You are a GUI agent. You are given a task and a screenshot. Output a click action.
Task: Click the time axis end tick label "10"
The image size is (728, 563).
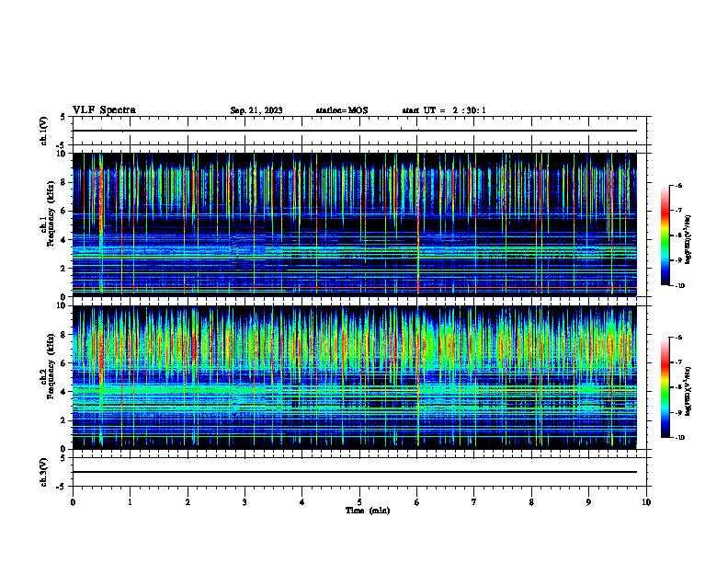(x=646, y=502)
